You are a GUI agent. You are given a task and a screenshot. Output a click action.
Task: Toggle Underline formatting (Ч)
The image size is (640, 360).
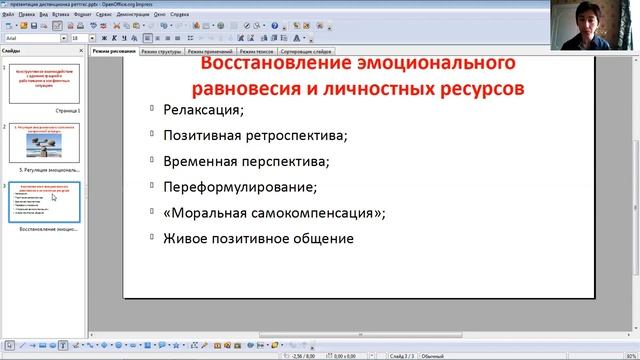click(x=124, y=38)
